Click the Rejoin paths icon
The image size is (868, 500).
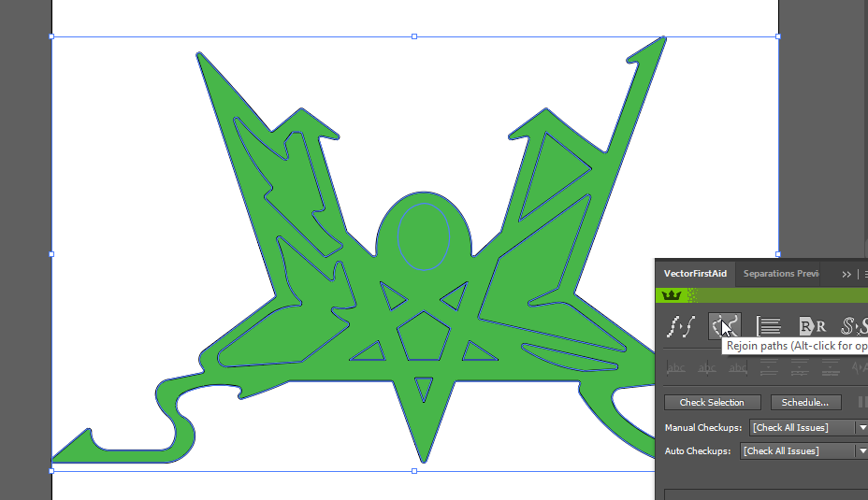click(725, 326)
